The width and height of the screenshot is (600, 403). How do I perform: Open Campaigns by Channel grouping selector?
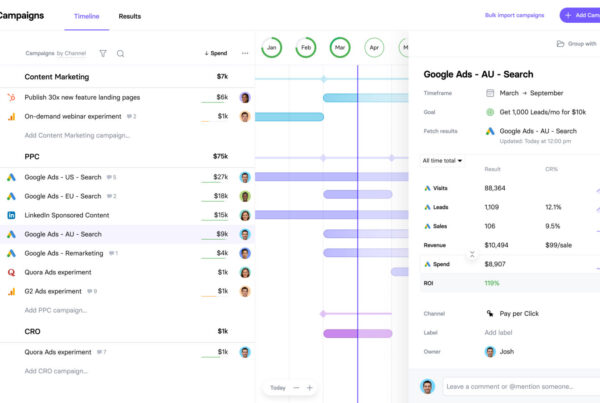[x=55, y=53]
